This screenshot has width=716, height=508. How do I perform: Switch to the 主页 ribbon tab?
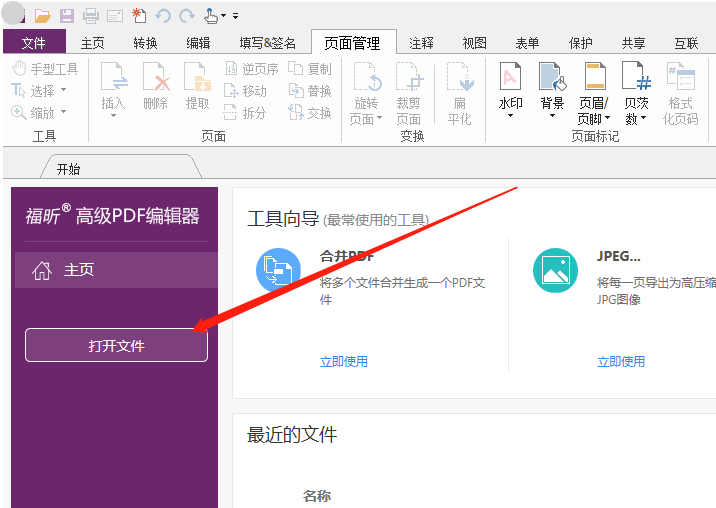(x=92, y=43)
